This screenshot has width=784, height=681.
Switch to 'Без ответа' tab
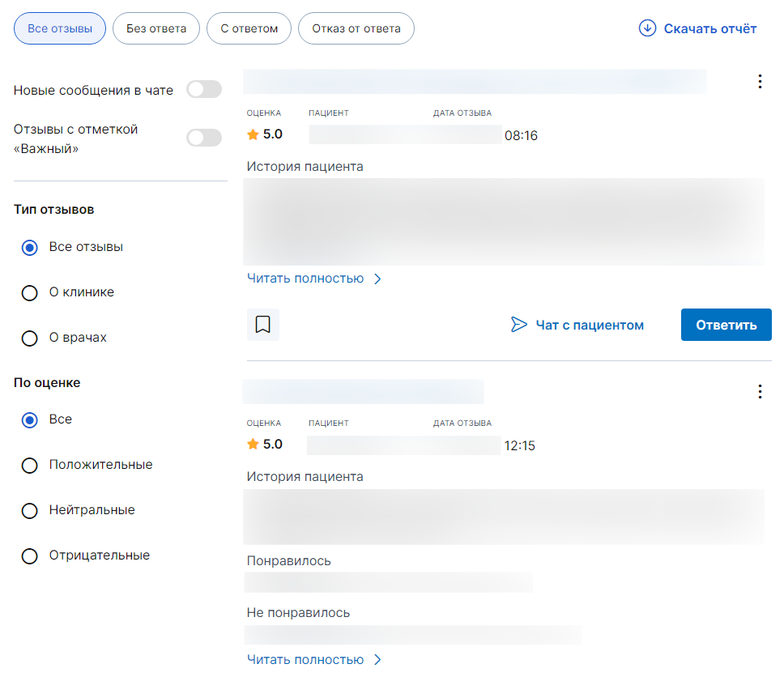(156, 28)
